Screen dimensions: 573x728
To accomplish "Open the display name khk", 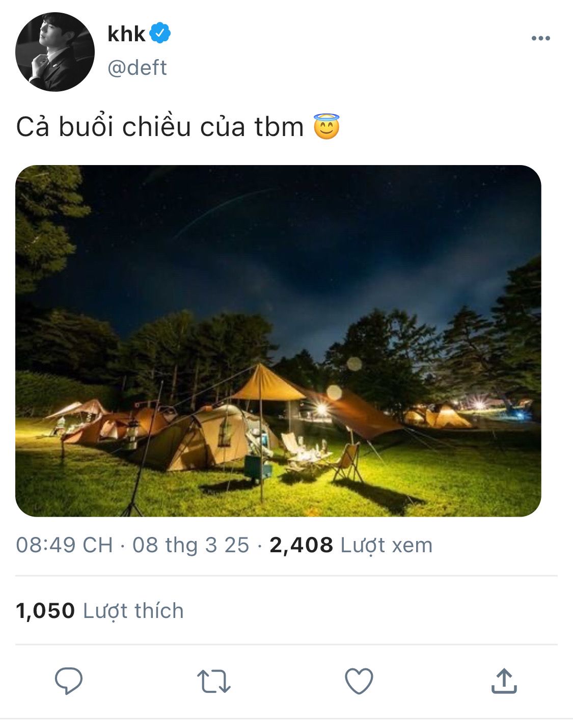I will 126,34.
